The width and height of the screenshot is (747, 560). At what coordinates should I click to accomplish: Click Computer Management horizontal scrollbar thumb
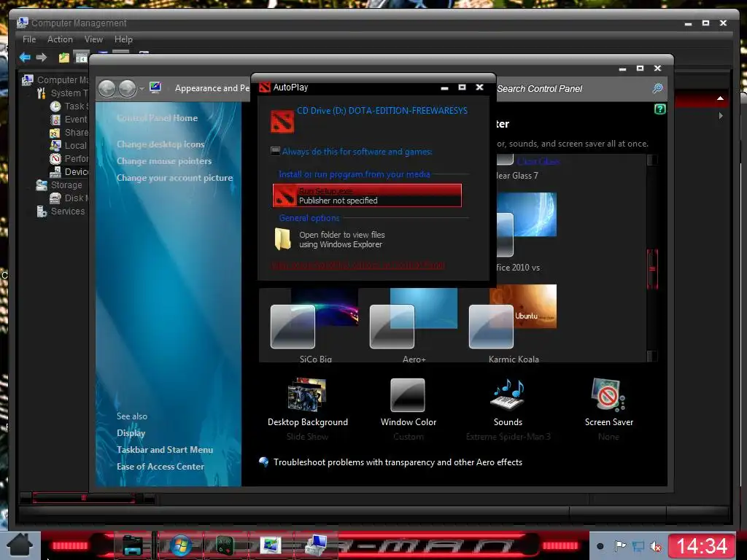coord(83,498)
